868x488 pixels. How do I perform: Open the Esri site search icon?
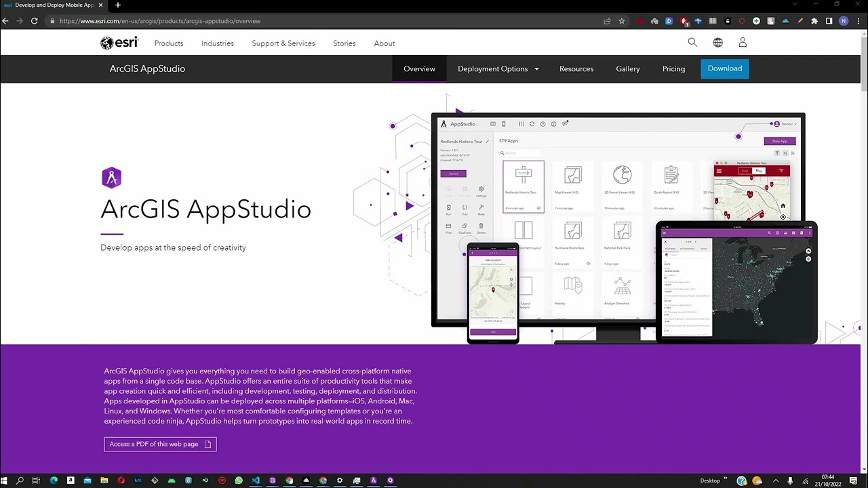coord(692,43)
